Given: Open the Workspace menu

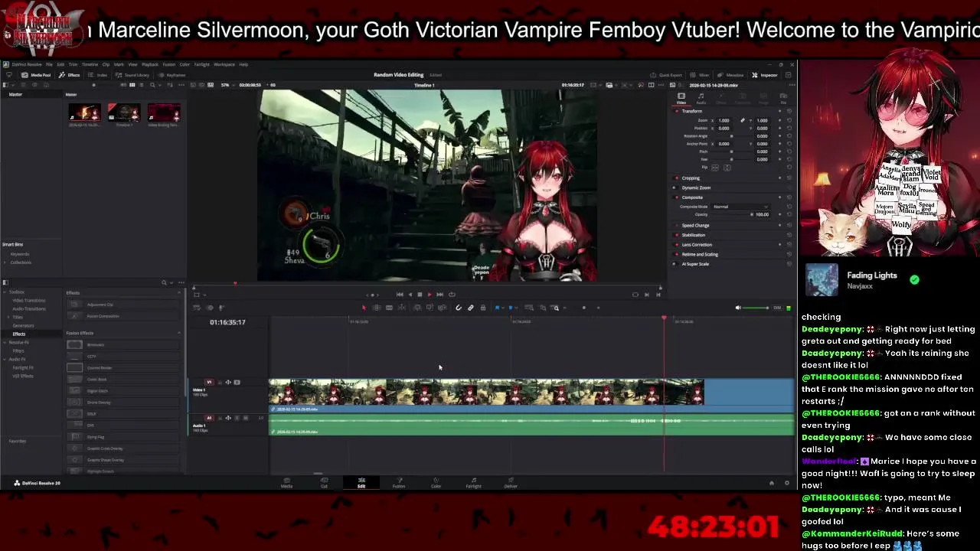Looking at the screenshot, I should [224, 64].
